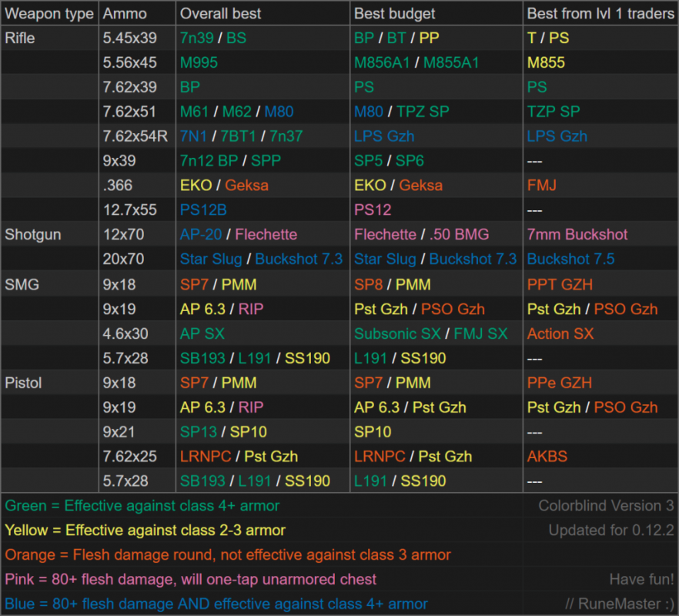Click the Subsonic SX ammo text

[397, 333]
